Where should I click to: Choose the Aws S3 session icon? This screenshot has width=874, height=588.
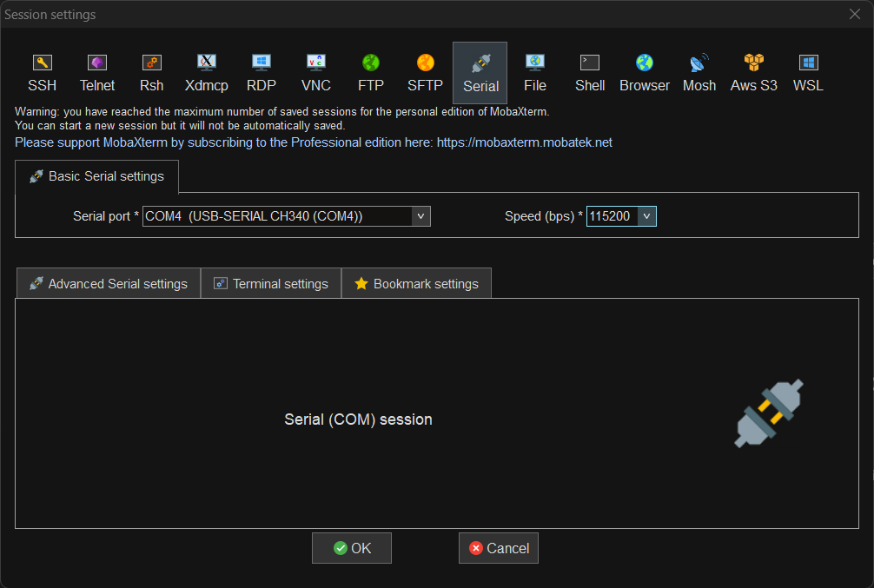point(753,72)
